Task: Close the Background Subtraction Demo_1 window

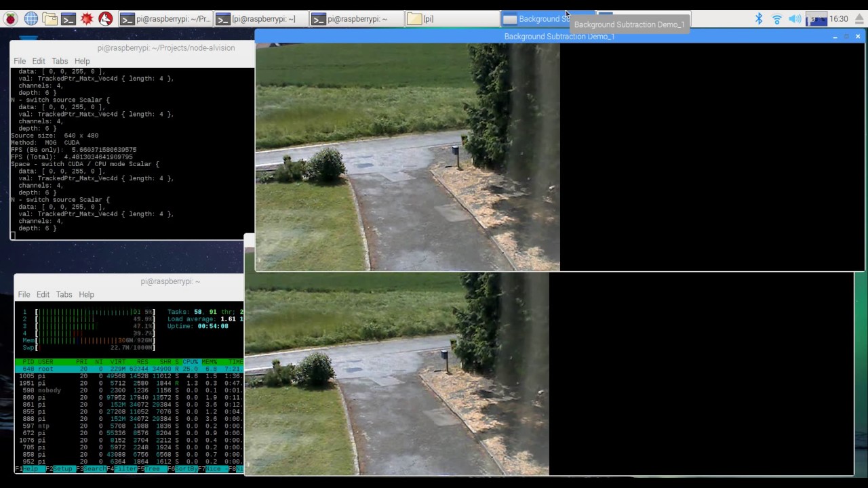Action: pos(858,37)
